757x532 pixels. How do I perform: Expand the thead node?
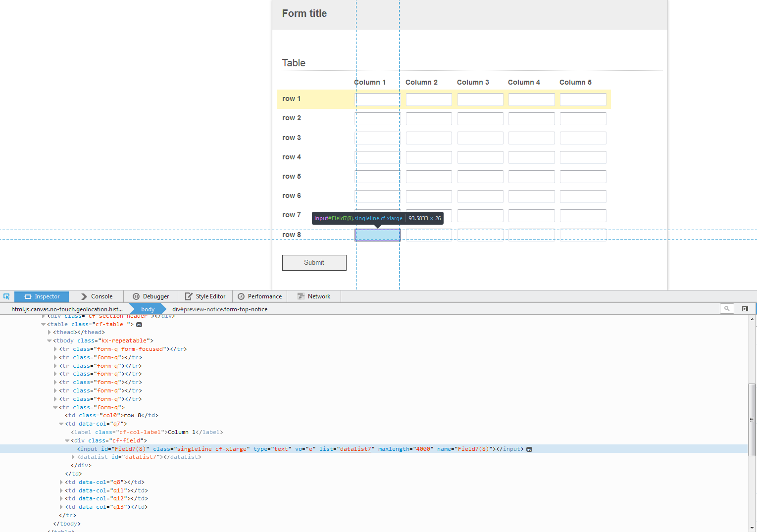[x=49, y=333]
